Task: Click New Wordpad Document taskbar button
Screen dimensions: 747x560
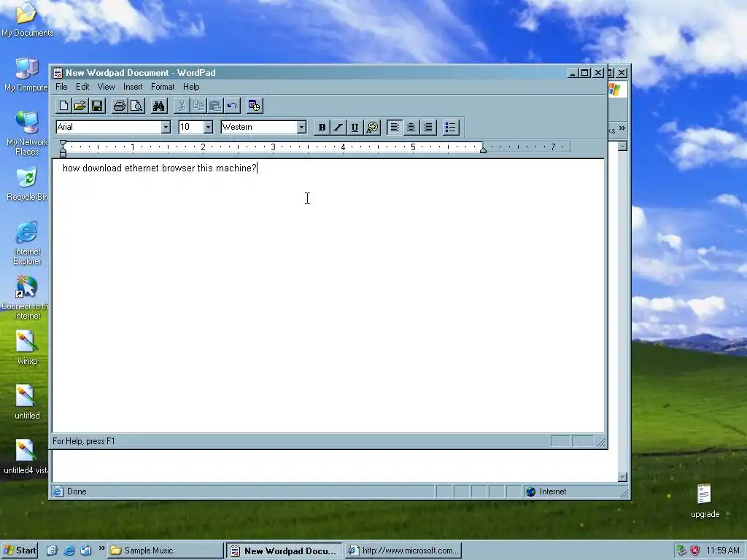Action: point(284,551)
